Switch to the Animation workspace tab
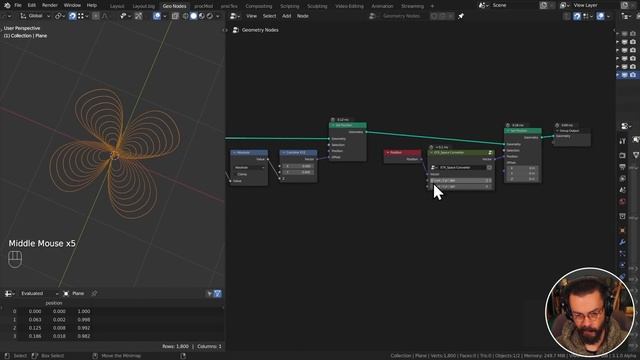Image resolution: width=640 pixels, height=360 pixels. [382, 6]
